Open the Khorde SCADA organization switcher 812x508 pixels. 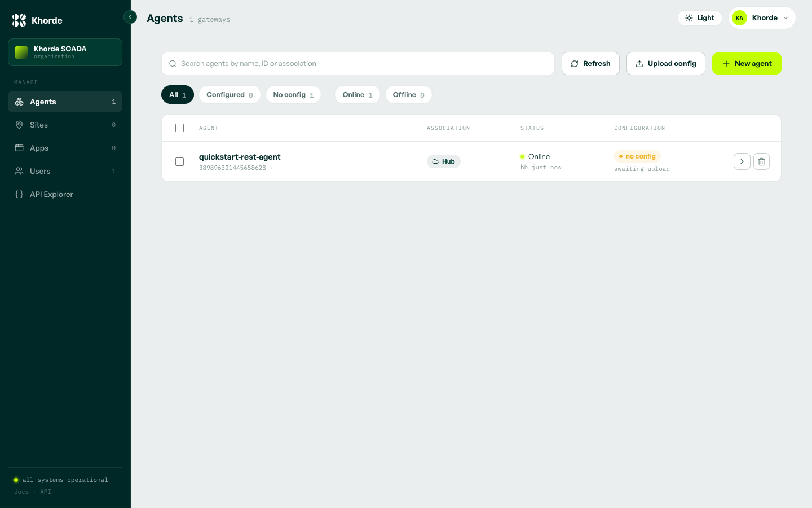[65, 52]
